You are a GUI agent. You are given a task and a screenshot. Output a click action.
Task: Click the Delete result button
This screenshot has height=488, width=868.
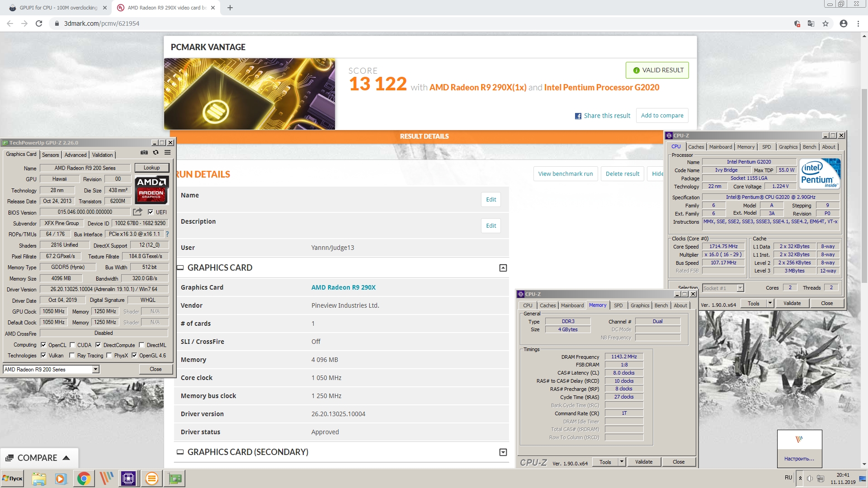[x=623, y=174]
